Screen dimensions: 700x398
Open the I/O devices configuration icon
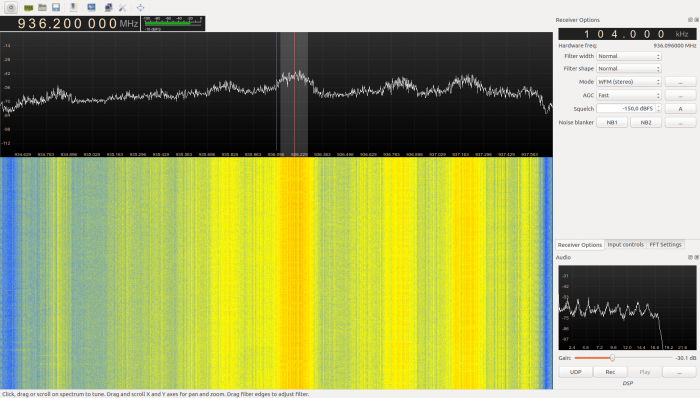(x=29, y=8)
